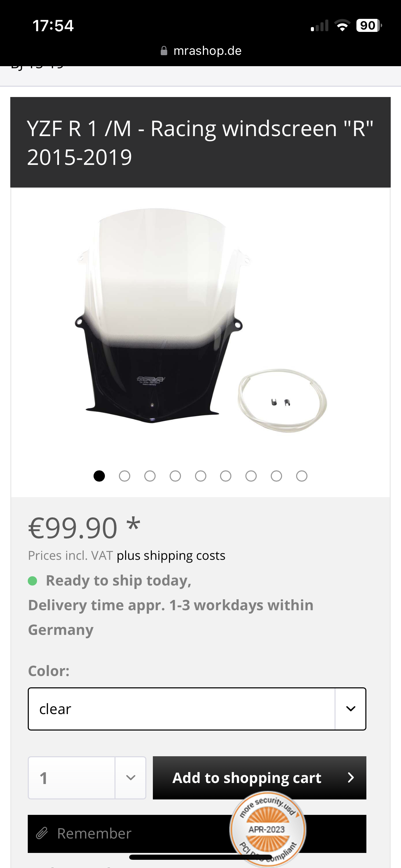Select the fifth image carousel dot
This screenshot has height=868, width=401.
pos(200,476)
